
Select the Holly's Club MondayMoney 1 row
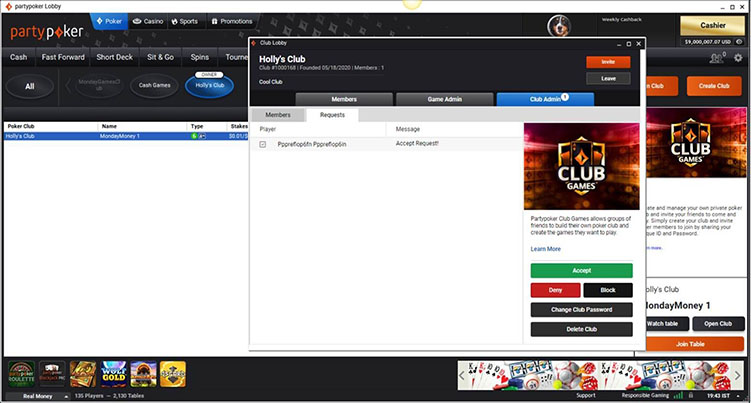pyautogui.click(x=126, y=136)
